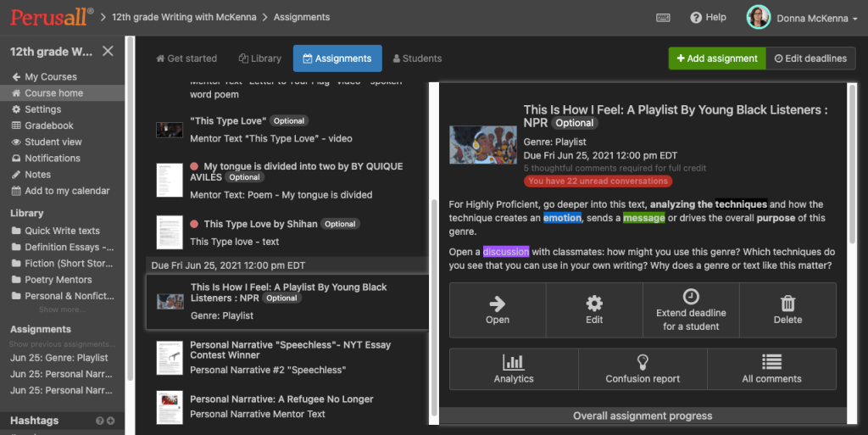The width and height of the screenshot is (868, 435).
Task: Click the Add assignment button
Action: (716, 59)
